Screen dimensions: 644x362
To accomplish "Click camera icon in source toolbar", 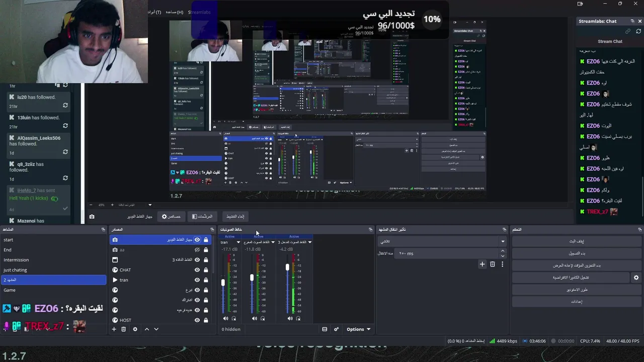I will pos(92,217).
